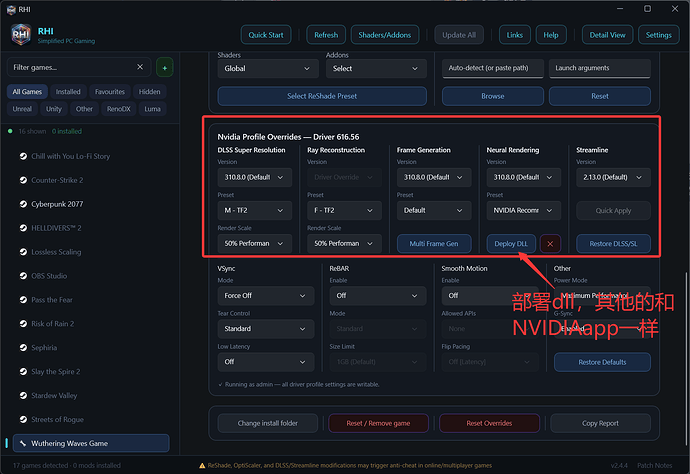Click Steam icon beside Chill with You Lo-Fi Story
Viewport: 690px width, 474px height.
(23, 156)
